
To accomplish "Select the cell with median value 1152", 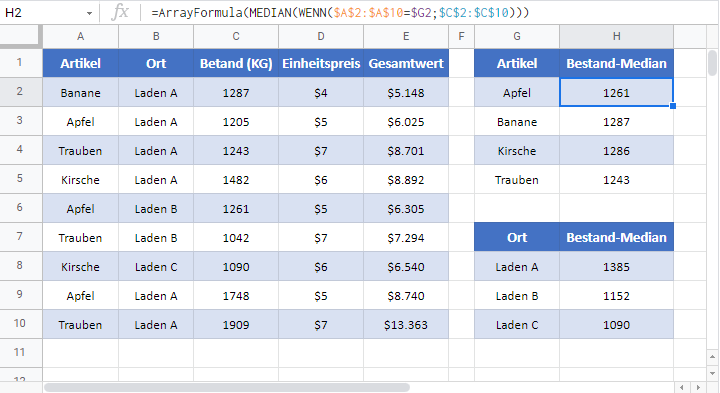I will point(617,296).
